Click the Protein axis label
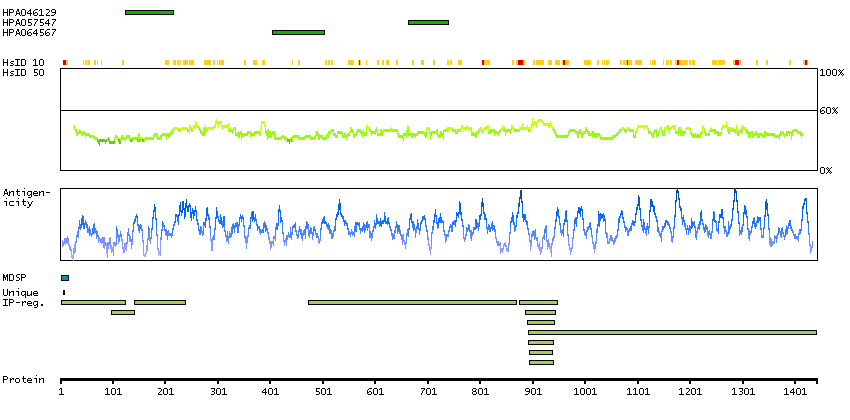This screenshot has height=420, width=850. pyautogui.click(x=22, y=380)
